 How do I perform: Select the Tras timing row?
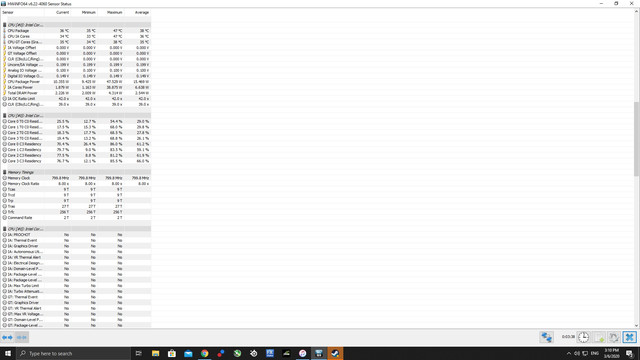coord(76,207)
